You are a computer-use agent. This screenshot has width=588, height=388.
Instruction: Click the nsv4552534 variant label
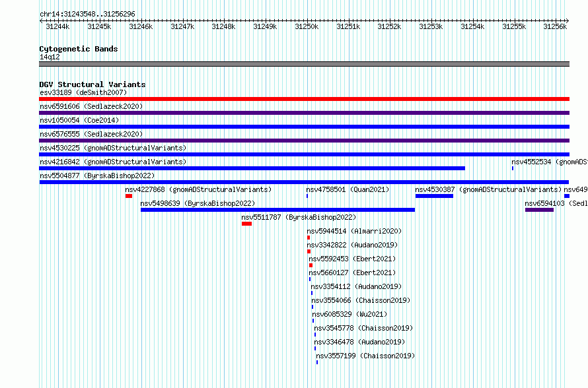tap(550, 162)
